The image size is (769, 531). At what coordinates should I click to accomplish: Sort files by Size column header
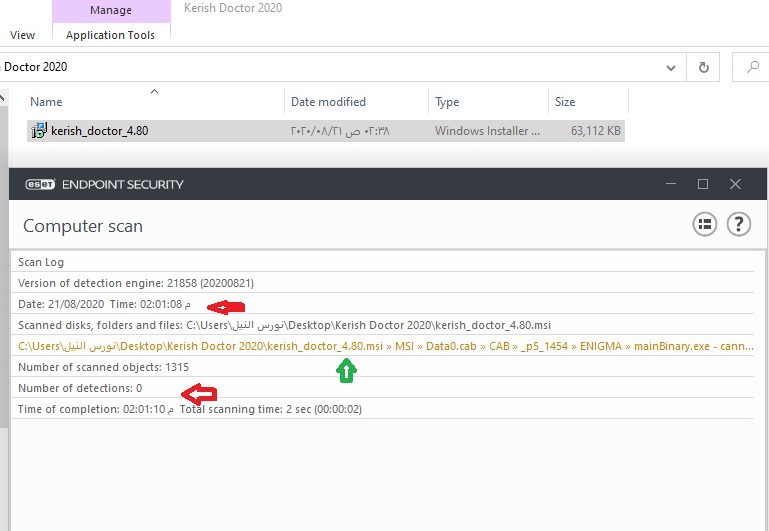565,102
